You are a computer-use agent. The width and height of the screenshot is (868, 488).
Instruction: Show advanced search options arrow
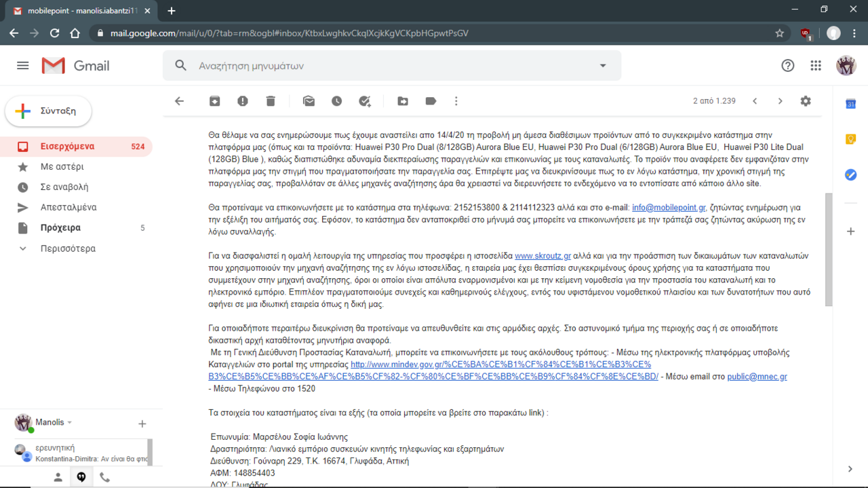point(603,66)
